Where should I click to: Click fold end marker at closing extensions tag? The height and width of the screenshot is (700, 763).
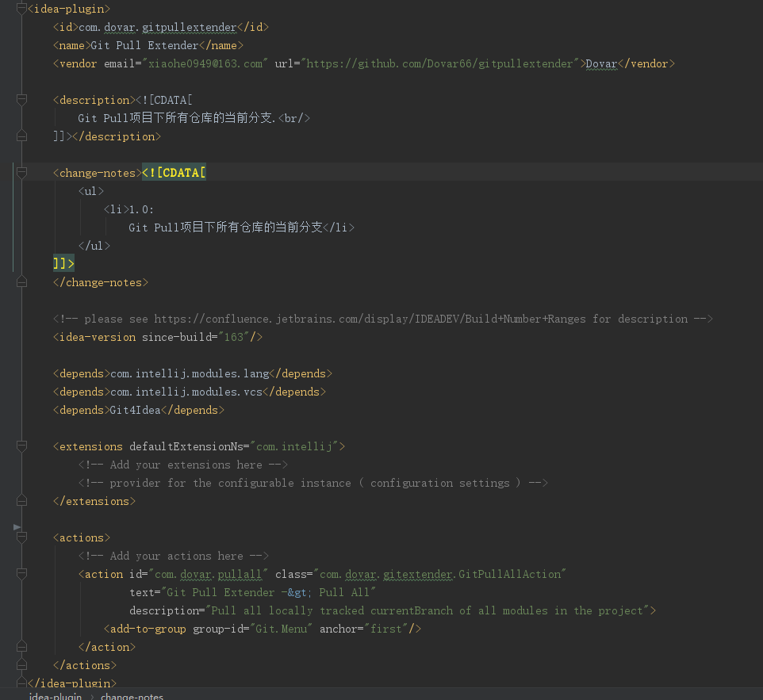tap(21, 500)
